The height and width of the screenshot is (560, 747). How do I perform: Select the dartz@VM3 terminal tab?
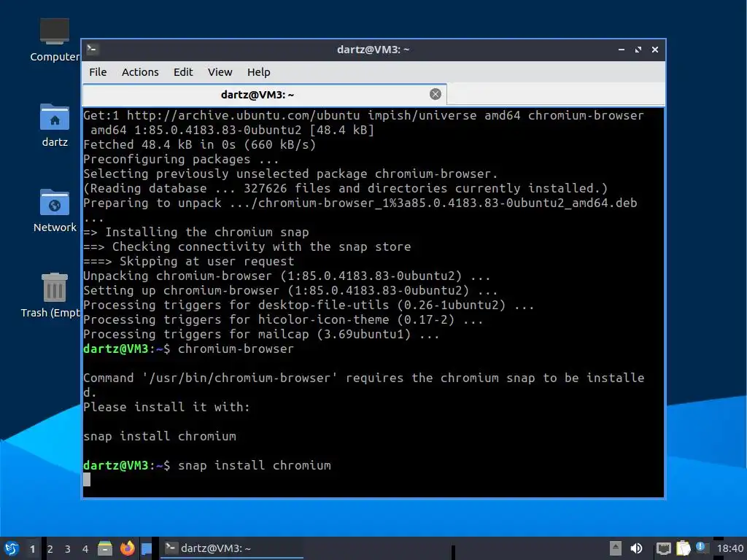[264, 94]
